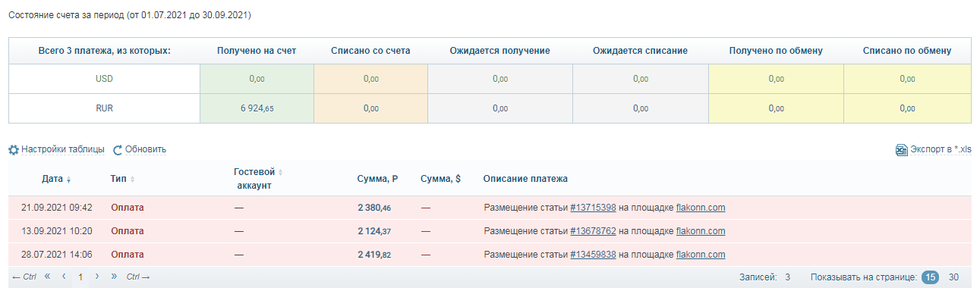This screenshot has width=980, height=291.
Task: Sort by Гостевой аккаунт arrow icon
Action: (281, 173)
